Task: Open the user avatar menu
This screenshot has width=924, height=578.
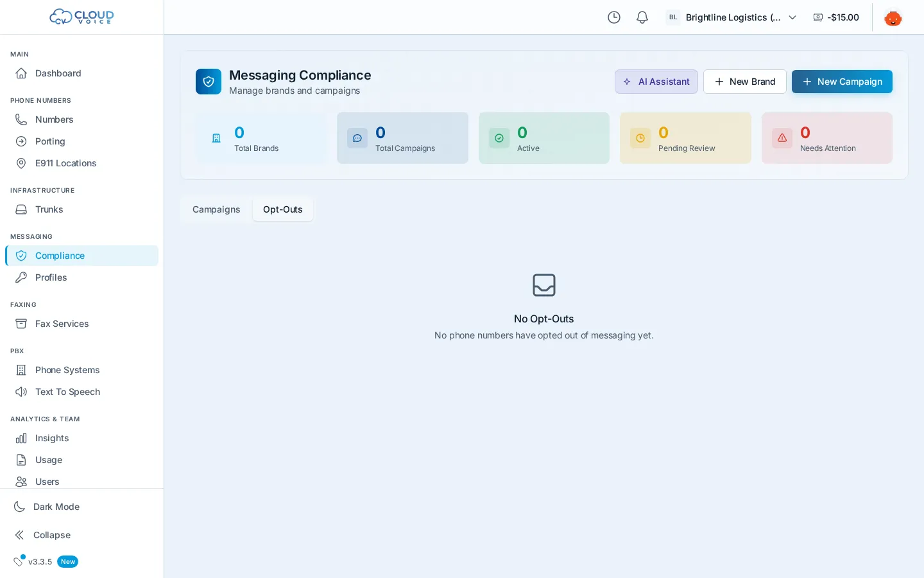Action: [x=893, y=17]
